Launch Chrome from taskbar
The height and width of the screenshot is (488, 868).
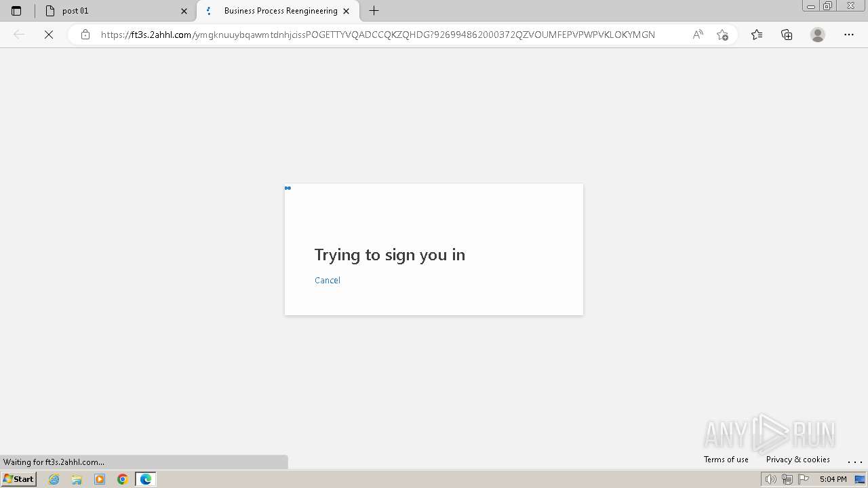pos(123,479)
